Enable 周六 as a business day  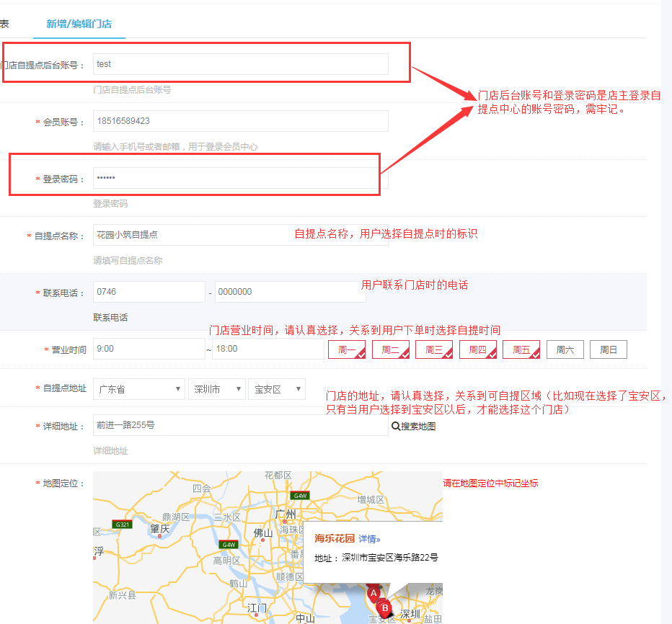(x=565, y=349)
